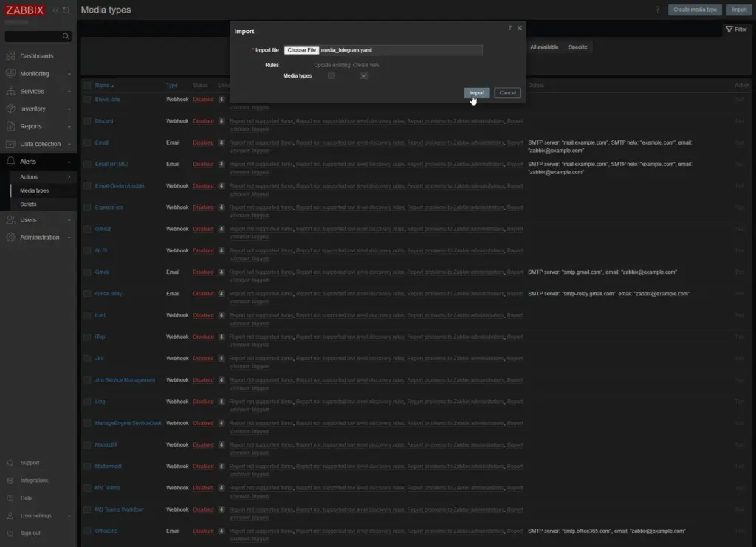
Task: Click the Support headset icon
Action: pos(10,463)
